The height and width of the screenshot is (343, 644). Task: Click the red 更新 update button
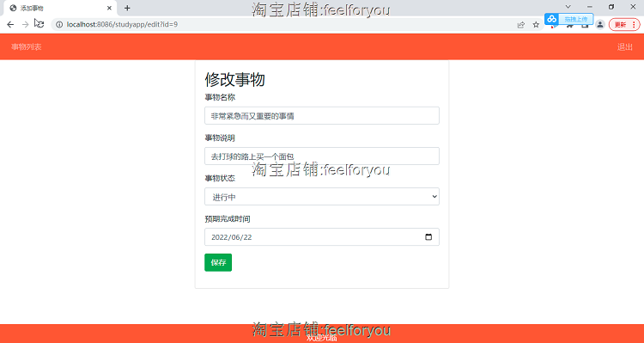pyautogui.click(x=624, y=25)
